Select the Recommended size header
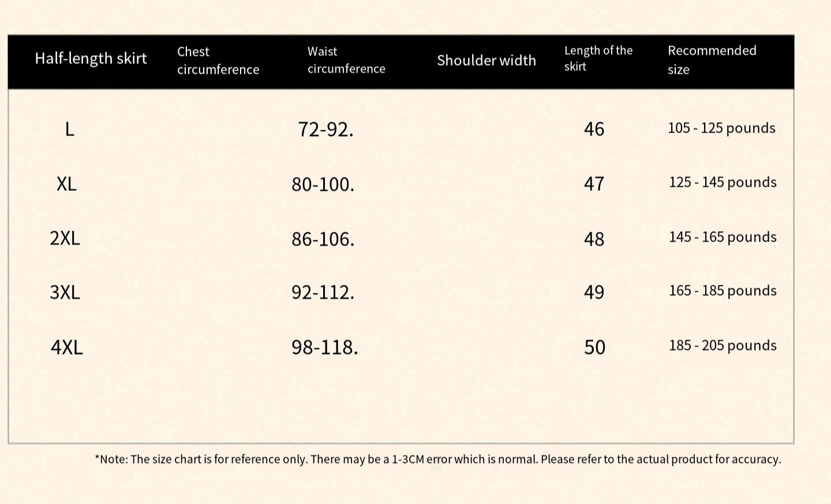Viewport: 831px width, 504px height. pos(712,59)
